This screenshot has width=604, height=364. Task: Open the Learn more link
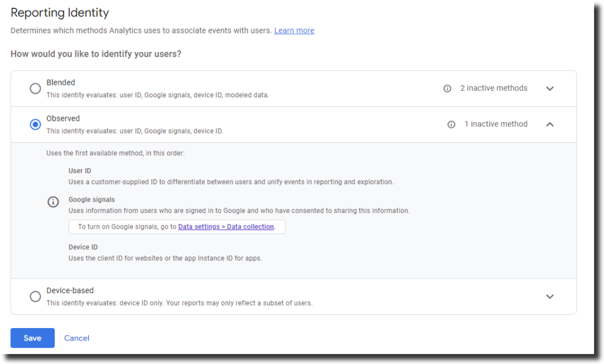(294, 31)
